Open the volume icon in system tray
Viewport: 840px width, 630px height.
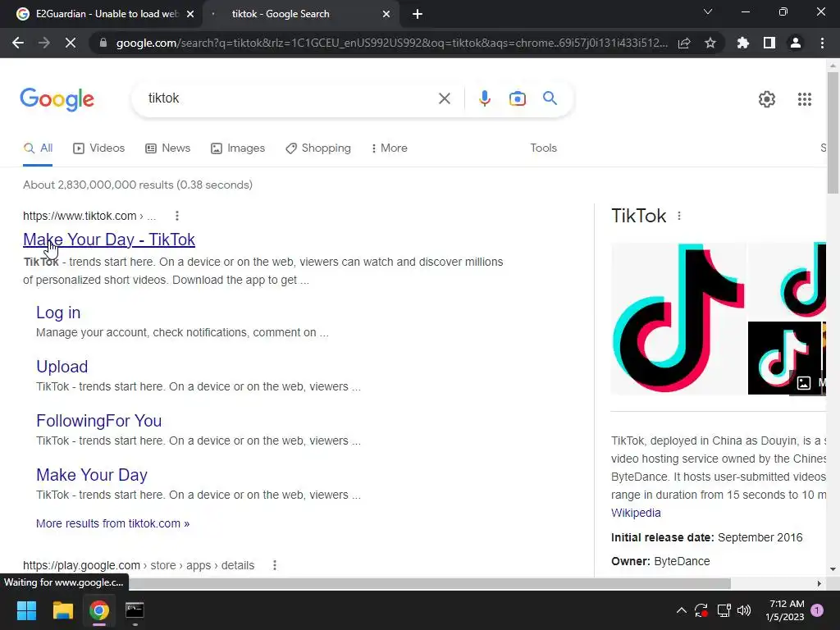[x=743, y=610]
